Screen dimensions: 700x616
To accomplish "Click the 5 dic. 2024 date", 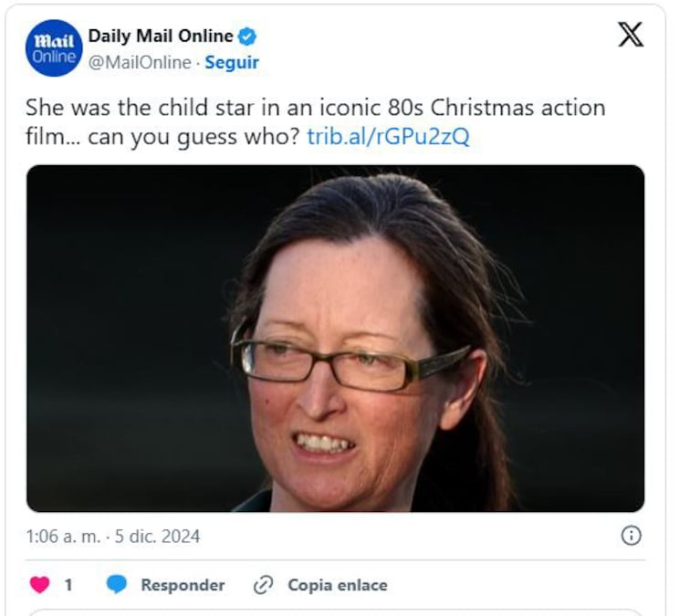I will click(x=159, y=537).
